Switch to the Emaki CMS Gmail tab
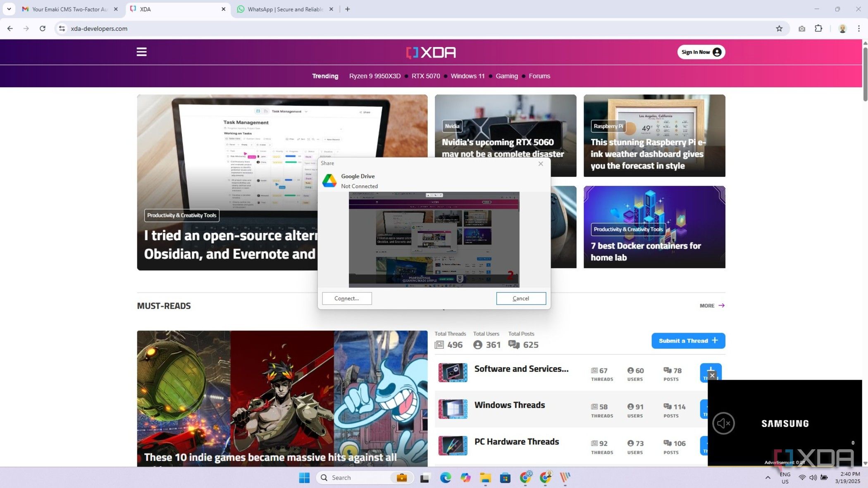Viewport: 868px width, 488px height. pyautogui.click(x=69, y=9)
